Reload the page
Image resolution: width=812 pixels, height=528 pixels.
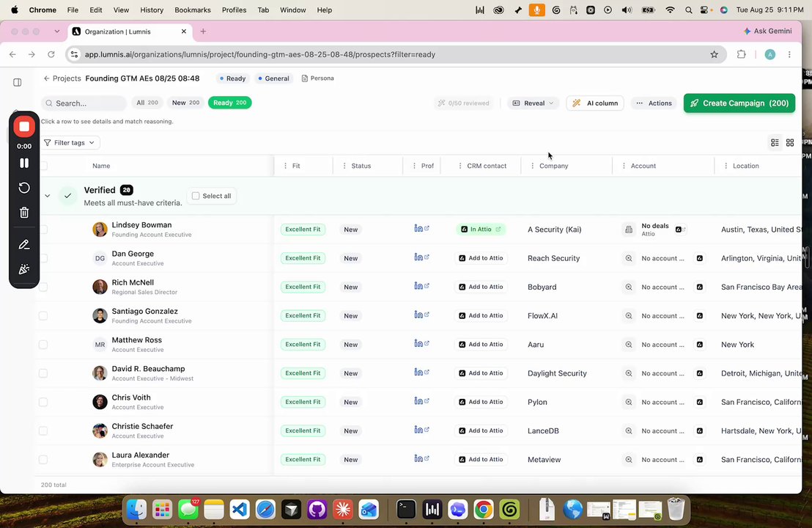click(51, 54)
